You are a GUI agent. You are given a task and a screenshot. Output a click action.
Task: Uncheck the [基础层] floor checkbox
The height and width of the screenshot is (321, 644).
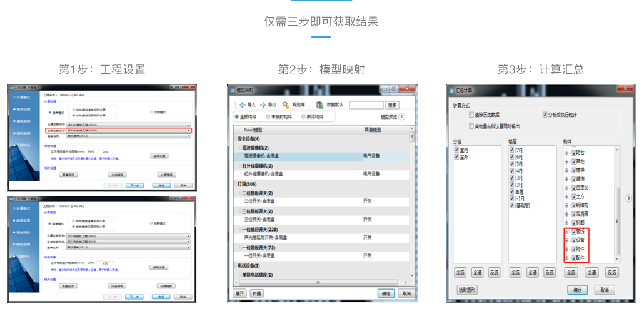coord(511,205)
